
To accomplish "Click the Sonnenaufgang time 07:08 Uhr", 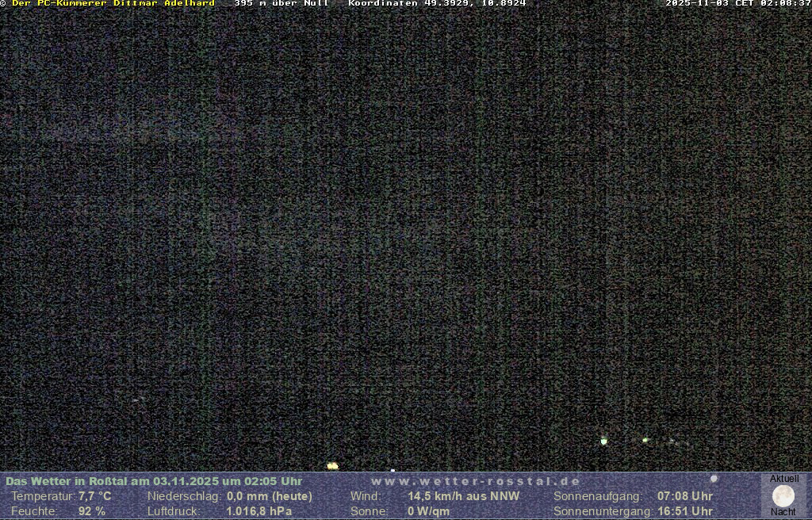I will [x=684, y=496].
